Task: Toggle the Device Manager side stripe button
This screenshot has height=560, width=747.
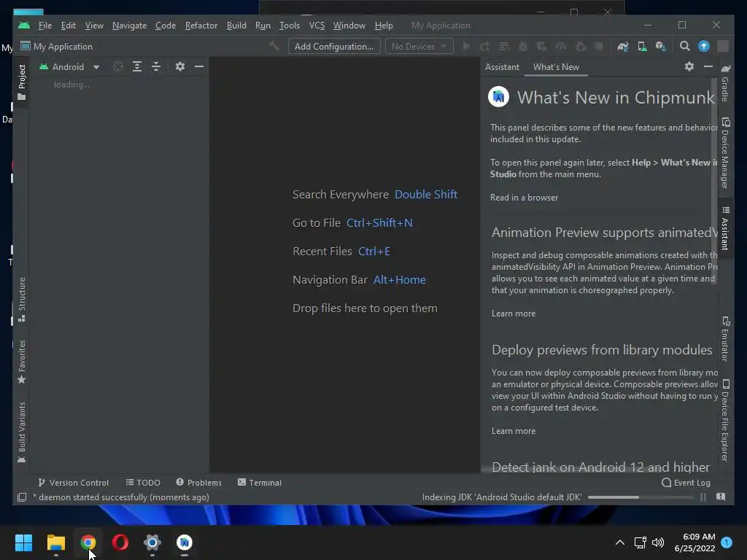Action: coord(725,153)
